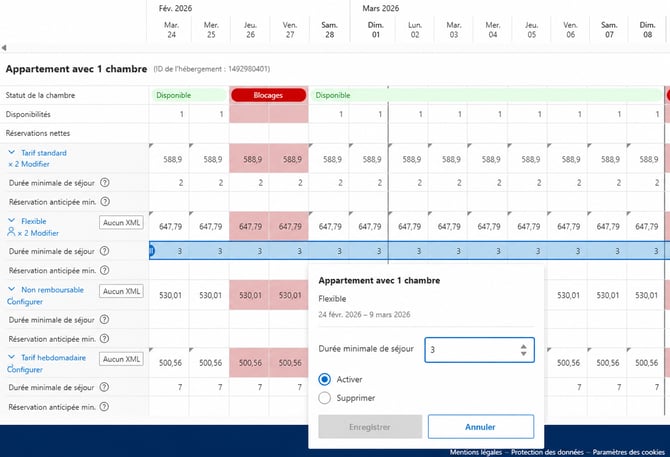Open help icon next to Flexible Durée minimale

tap(104, 251)
